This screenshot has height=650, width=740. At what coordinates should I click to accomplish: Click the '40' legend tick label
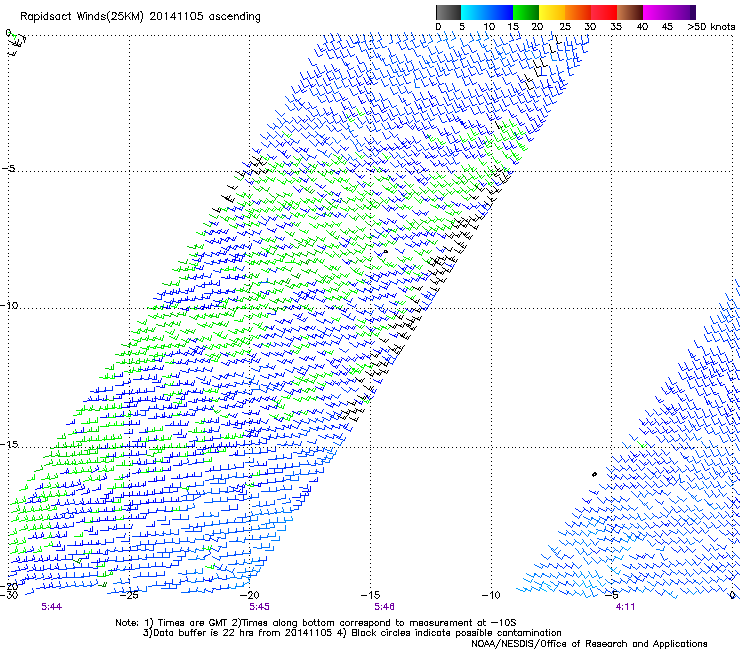point(642,27)
